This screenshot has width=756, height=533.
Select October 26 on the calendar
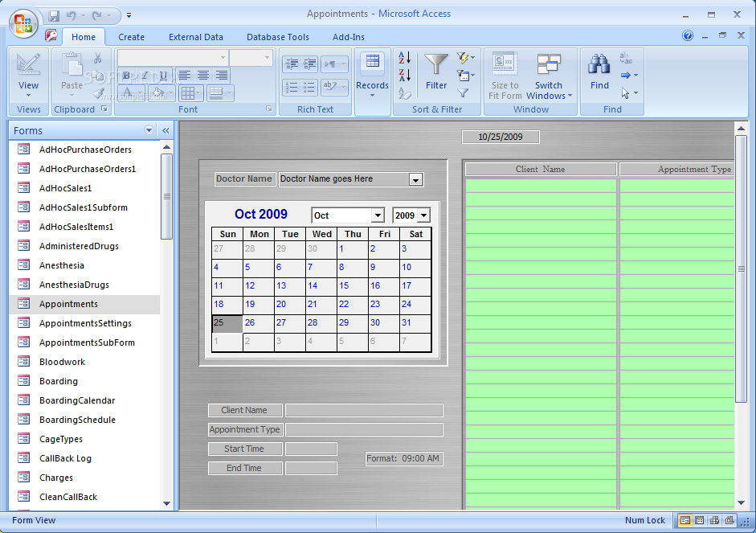pos(259,324)
